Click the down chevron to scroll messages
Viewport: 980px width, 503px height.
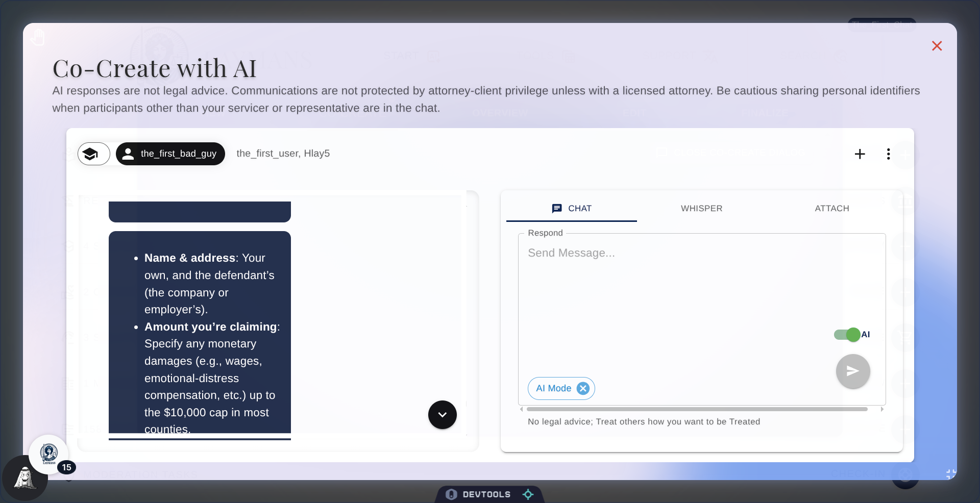(x=442, y=415)
